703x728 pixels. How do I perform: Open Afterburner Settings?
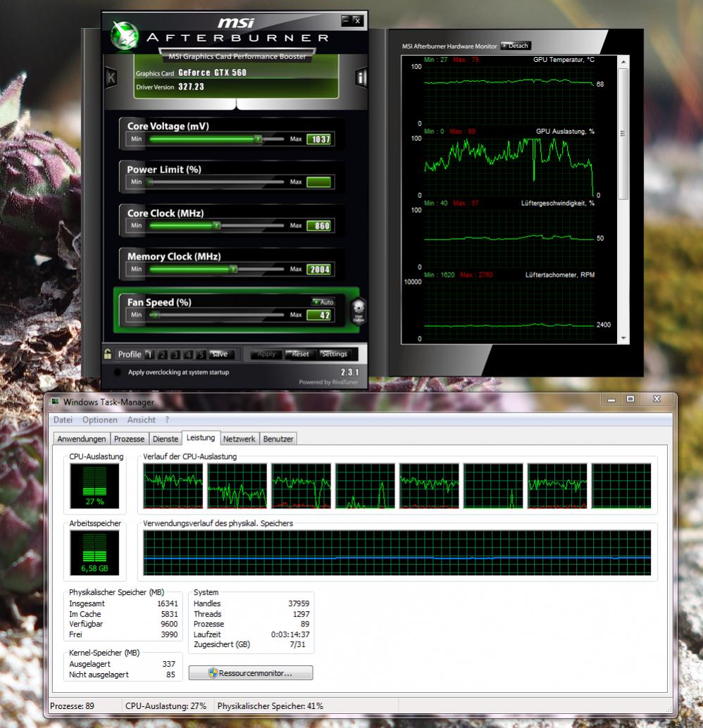(x=335, y=353)
